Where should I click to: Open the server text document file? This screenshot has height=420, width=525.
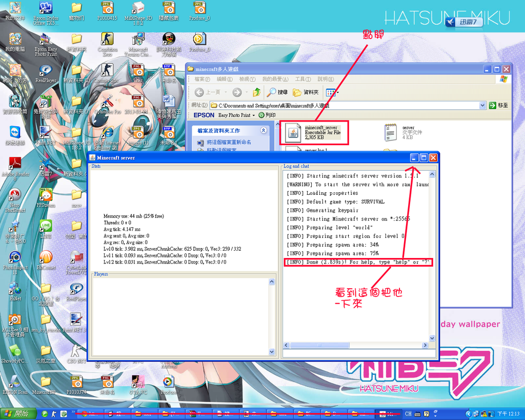[x=403, y=132]
